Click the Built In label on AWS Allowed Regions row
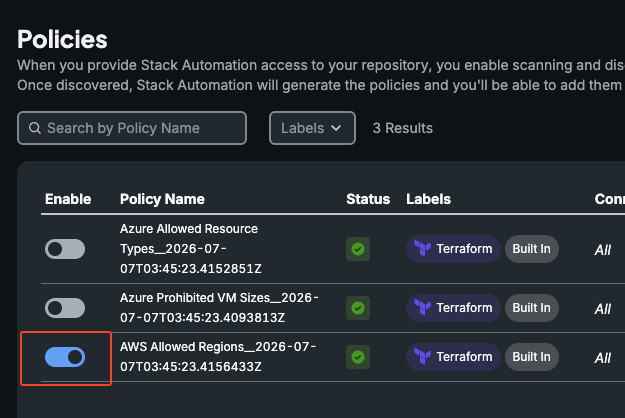This screenshot has height=418, width=625. click(532, 357)
